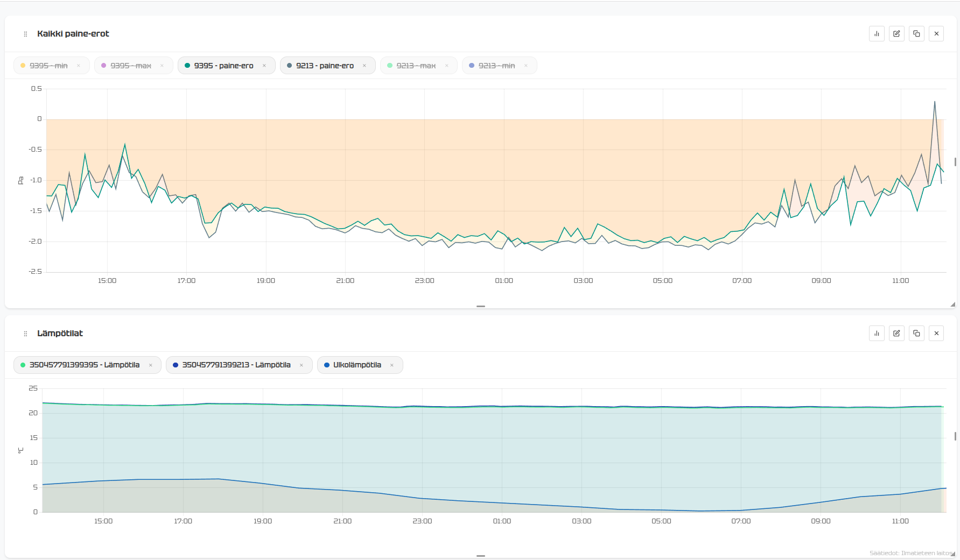This screenshot has height=560, width=960.
Task: Grab drag handle of Kaikki paine-erot panel
Action: [x=25, y=34]
